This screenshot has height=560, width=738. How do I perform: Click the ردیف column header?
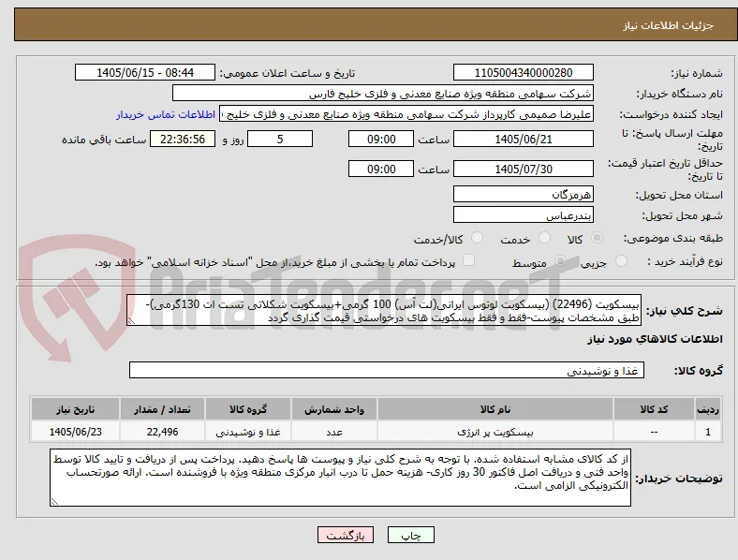click(x=708, y=409)
